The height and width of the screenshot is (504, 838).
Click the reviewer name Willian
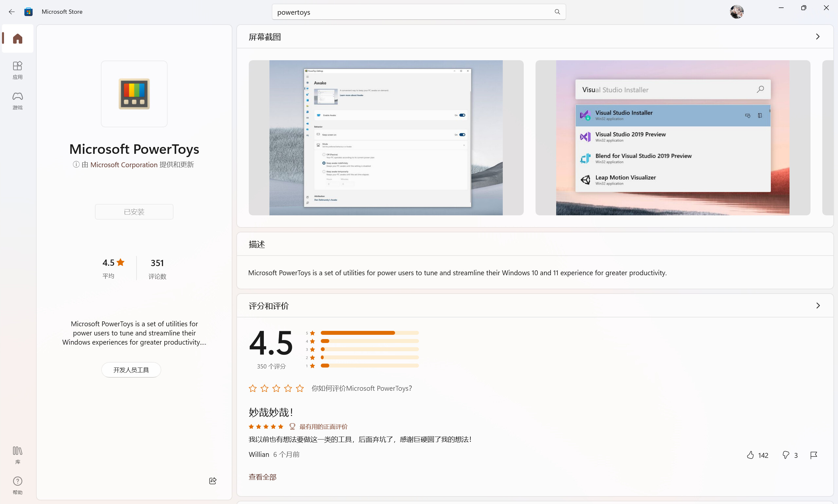259,454
